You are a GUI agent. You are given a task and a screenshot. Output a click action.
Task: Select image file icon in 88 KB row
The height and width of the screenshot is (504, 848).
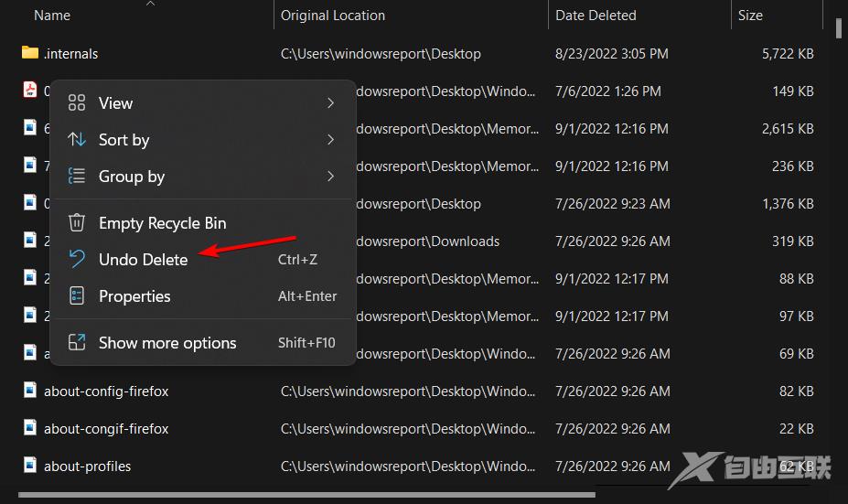(x=30, y=277)
